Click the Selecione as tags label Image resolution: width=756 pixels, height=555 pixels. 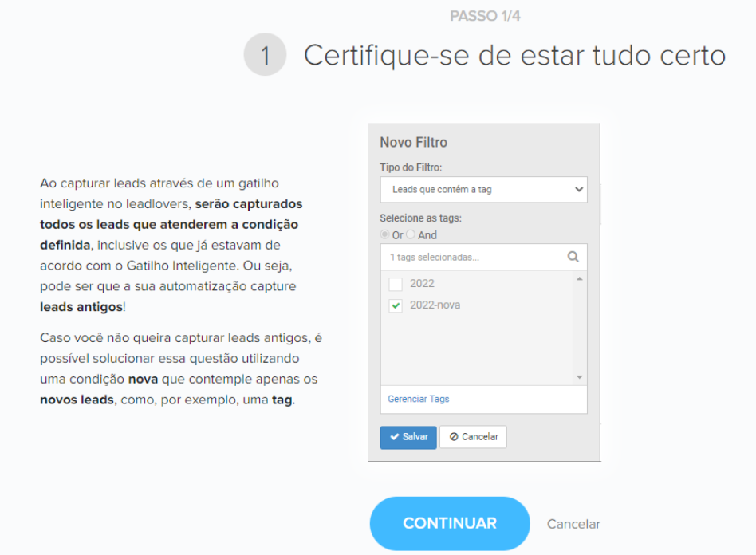coord(420,218)
